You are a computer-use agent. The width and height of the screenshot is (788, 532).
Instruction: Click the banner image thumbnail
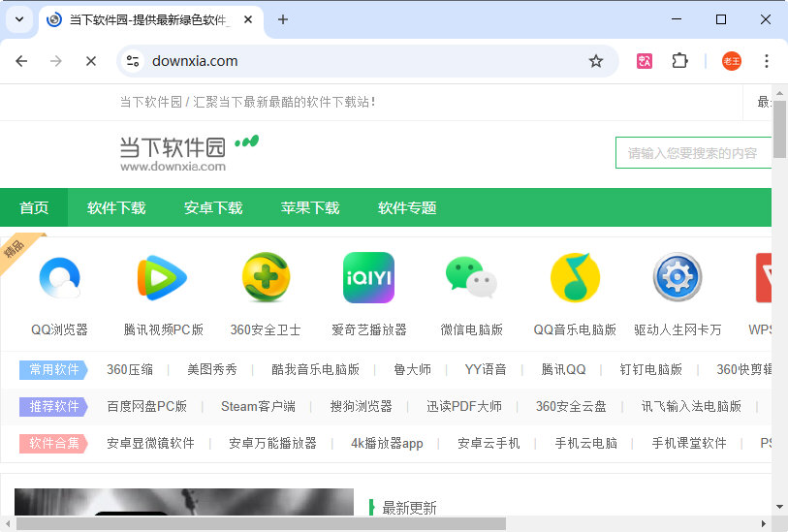(184, 501)
